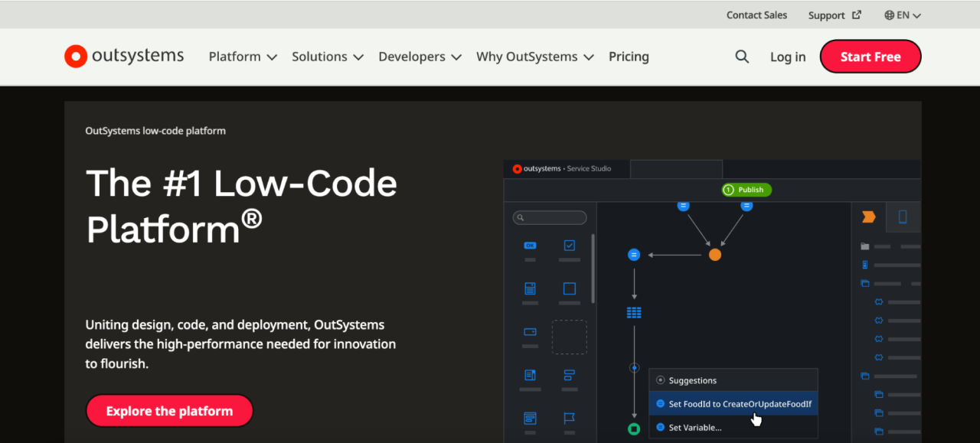Open the Solutions dropdown
This screenshot has height=443, width=980.
327,56
